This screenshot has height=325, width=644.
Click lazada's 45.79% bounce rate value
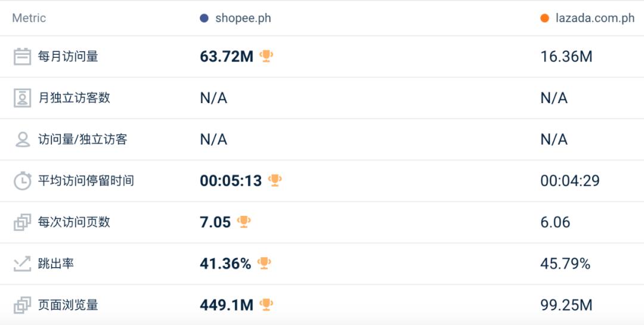(x=565, y=264)
